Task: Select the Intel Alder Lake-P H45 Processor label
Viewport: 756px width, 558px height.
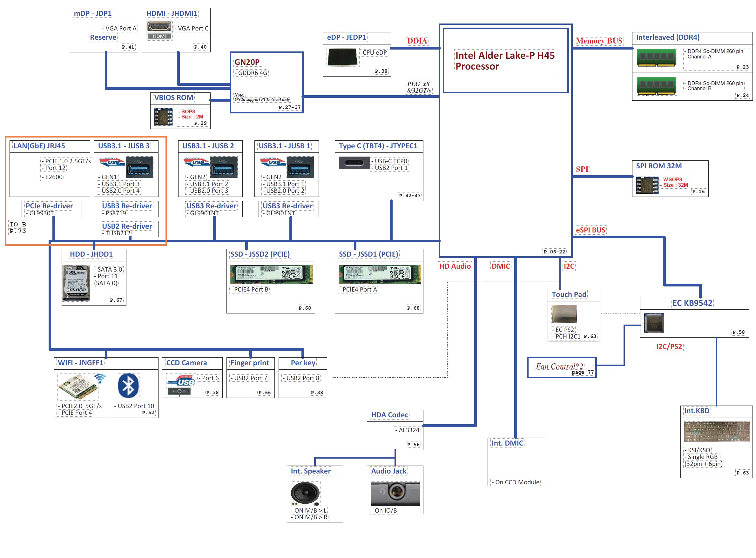Action: coord(505,61)
